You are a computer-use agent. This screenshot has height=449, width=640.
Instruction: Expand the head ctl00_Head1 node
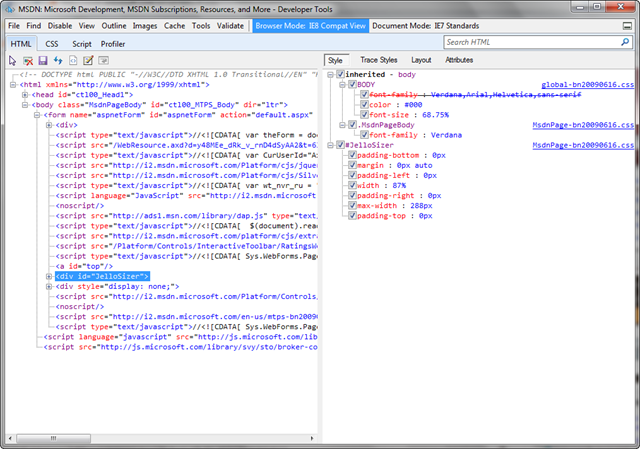(25, 95)
